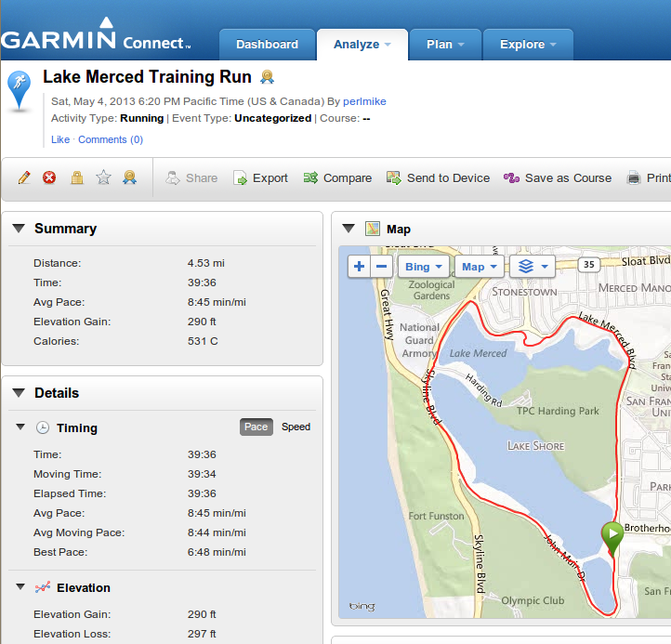Click the medal icon beside activity title
Viewport: 671px width, 644px height.
[267, 77]
